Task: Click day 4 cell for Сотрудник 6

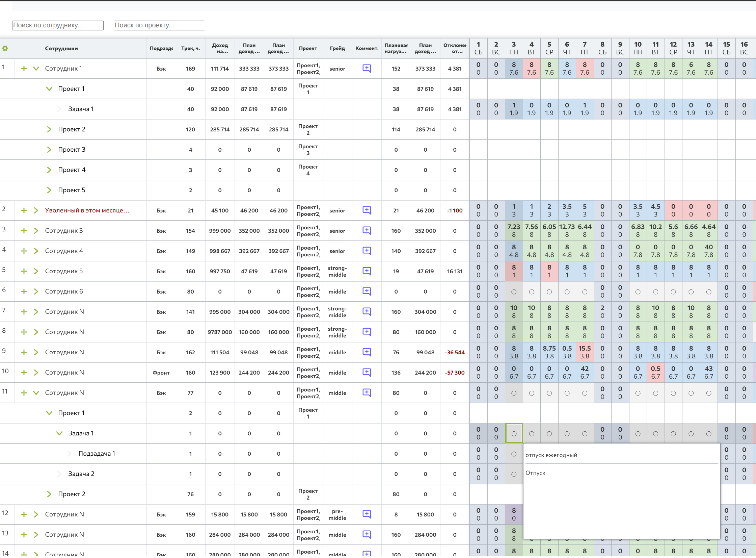Action: tap(532, 291)
